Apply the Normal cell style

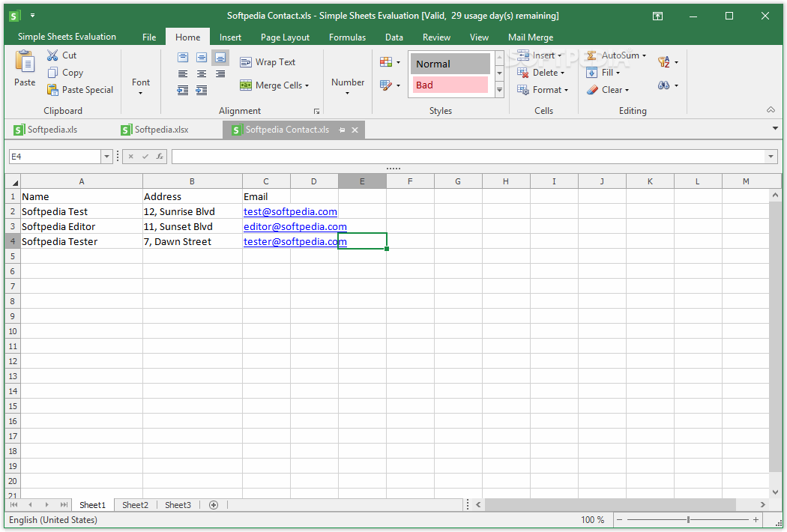coord(450,64)
